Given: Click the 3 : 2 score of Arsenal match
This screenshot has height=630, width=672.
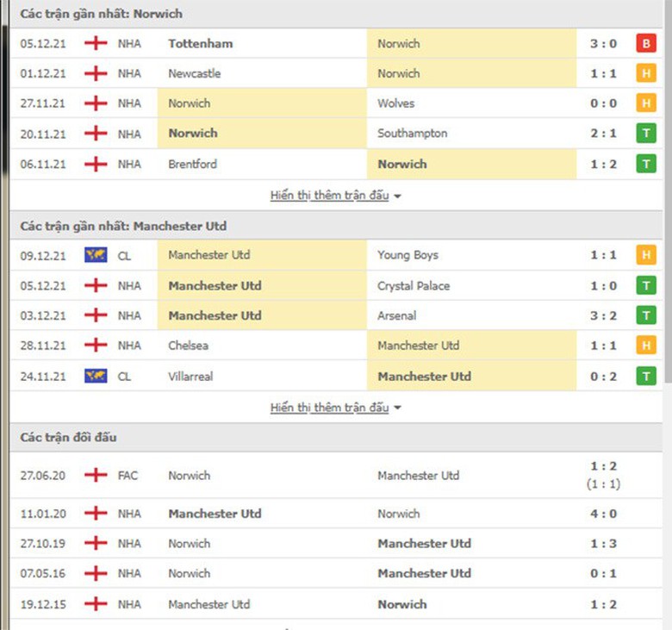Looking at the screenshot, I should (x=603, y=316).
